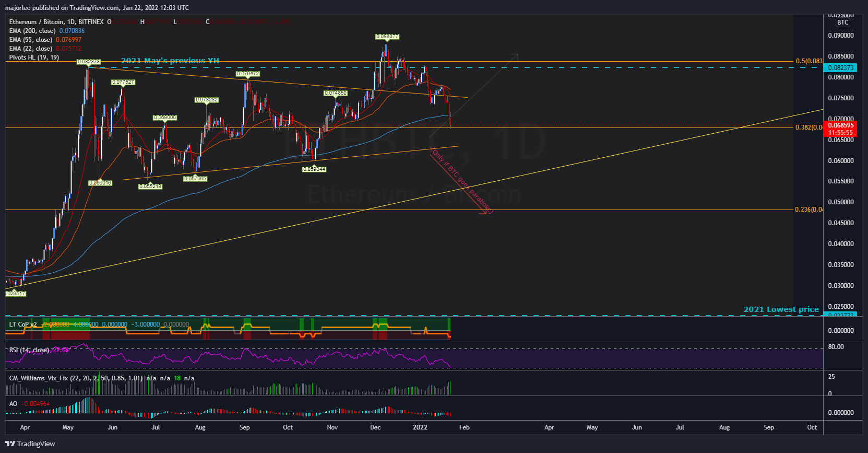
Task: Click the 0.056018 pivot low label
Action: (x=100, y=182)
